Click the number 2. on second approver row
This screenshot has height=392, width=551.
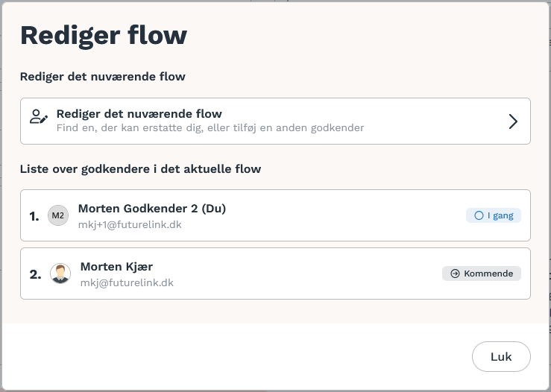coord(35,274)
